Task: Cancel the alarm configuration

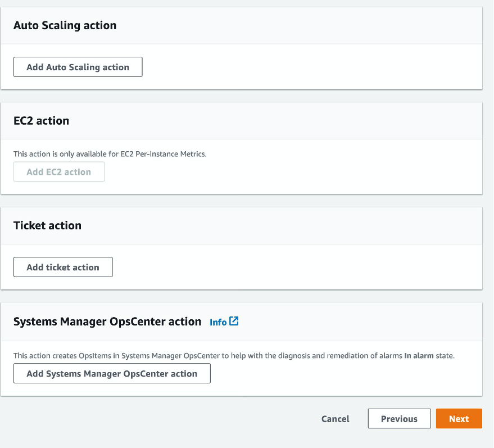Action: pyautogui.click(x=335, y=418)
